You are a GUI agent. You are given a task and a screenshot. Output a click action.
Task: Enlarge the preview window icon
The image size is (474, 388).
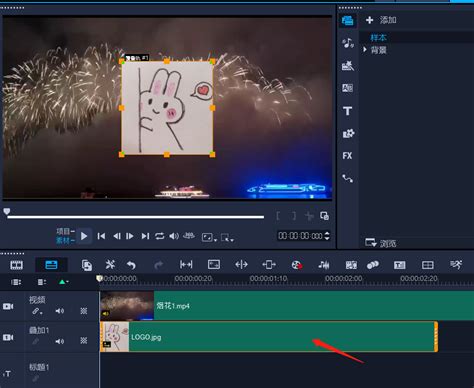(324, 216)
